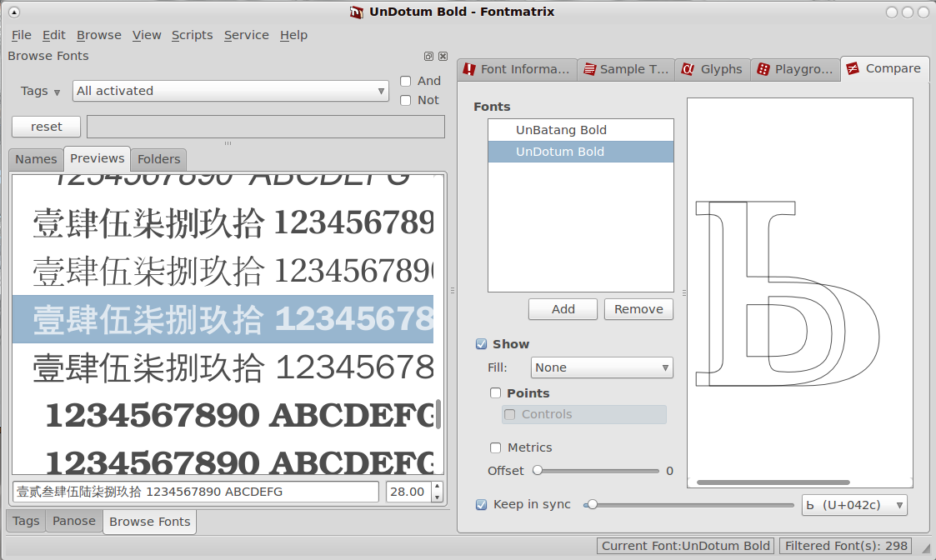Enable the And filter checkbox
Screen dimensions: 936x560
tap(406, 81)
